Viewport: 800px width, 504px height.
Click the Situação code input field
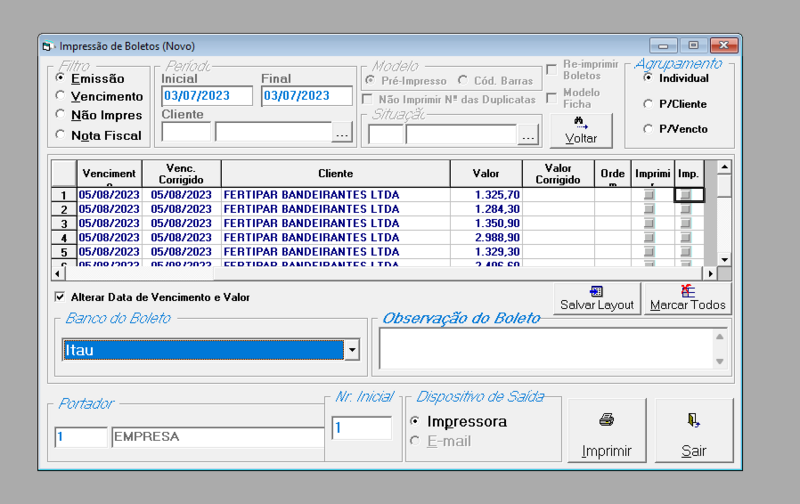pyautogui.click(x=386, y=135)
